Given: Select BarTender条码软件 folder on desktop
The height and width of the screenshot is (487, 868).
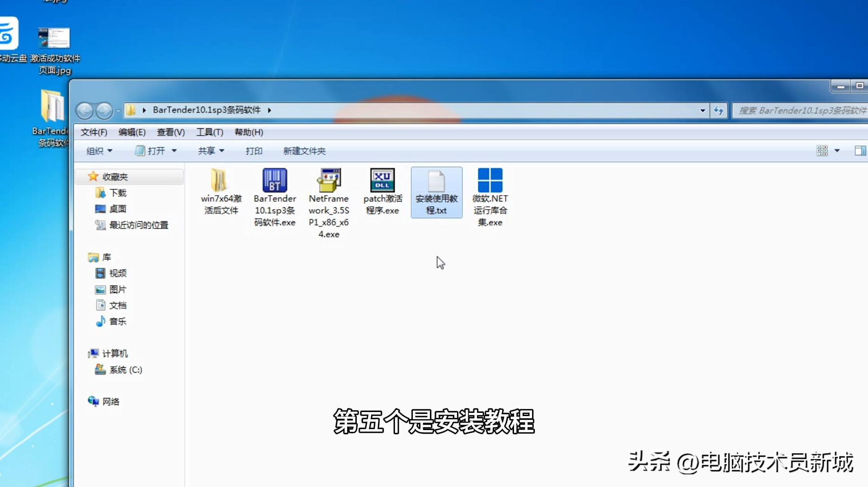Looking at the screenshot, I should click(x=52, y=118).
